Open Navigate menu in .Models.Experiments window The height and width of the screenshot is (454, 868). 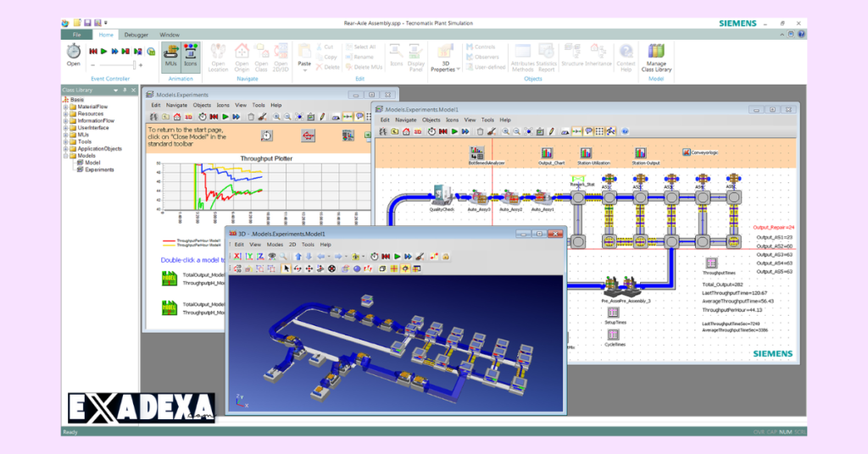pyautogui.click(x=176, y=105)
